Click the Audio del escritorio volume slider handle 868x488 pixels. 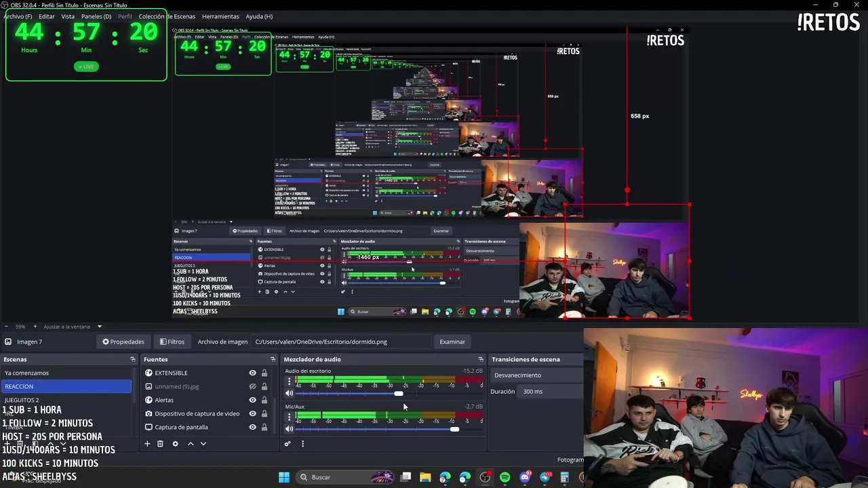[399, 394]
